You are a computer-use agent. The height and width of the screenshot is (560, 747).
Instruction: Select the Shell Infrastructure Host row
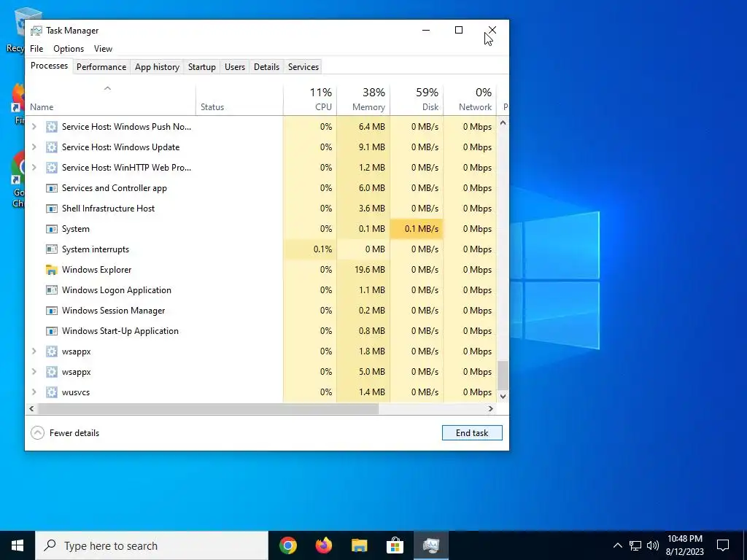coord(261,209)
